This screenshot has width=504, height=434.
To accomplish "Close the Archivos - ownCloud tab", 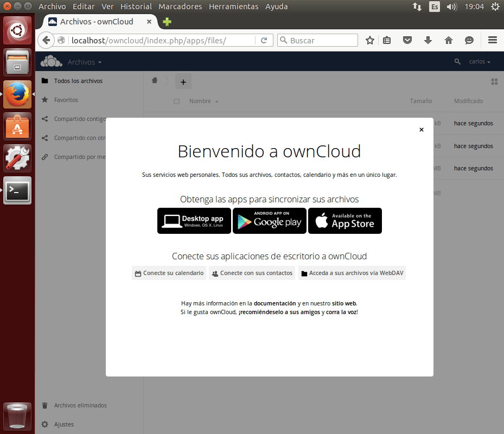I will pyautogui.click(x=149, y=22).
